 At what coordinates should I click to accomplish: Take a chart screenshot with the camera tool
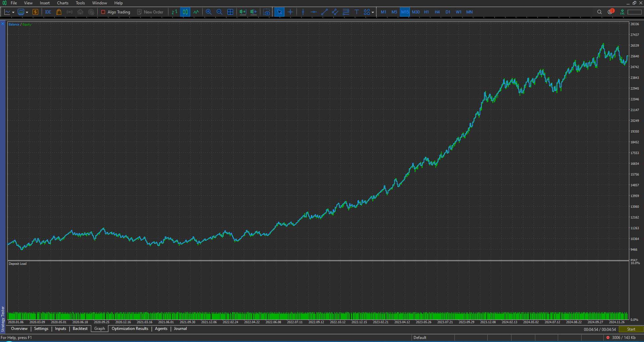(x=266, y=12)
